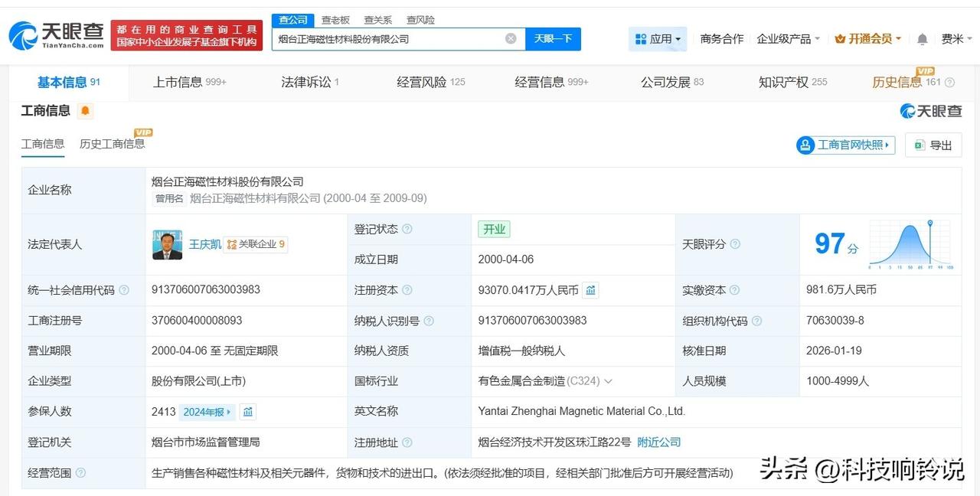Click the 天眼一下 search button

553,38
